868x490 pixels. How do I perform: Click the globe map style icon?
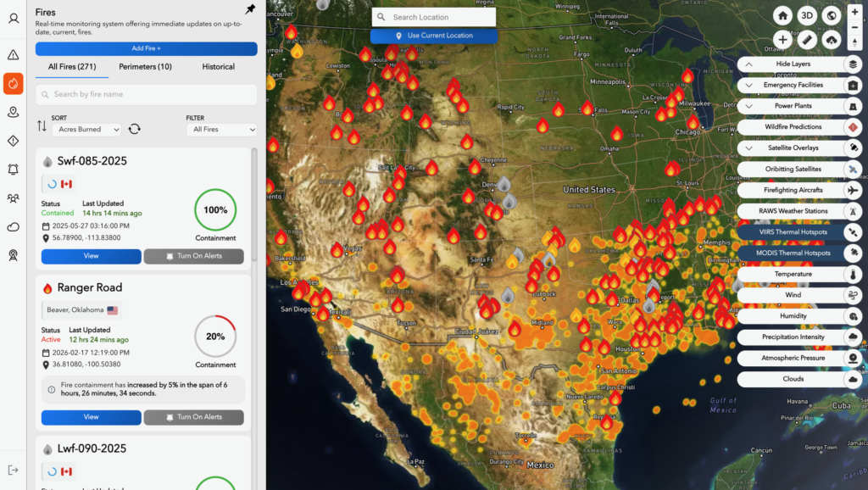pos(831,15)
